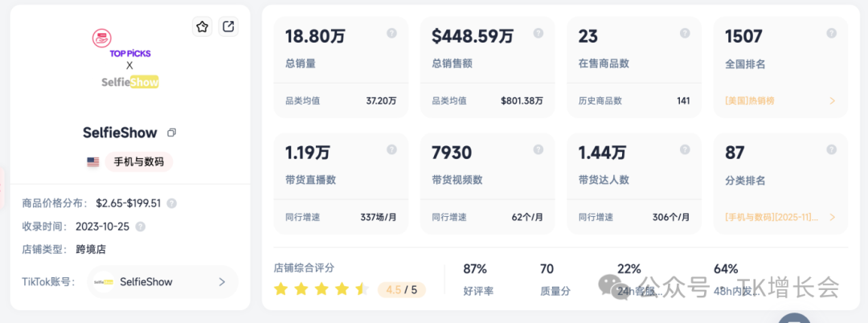This screenshot has width=868, height=323.
Task: Click the help icon on 总销售额 card
Action: (538, 33)
